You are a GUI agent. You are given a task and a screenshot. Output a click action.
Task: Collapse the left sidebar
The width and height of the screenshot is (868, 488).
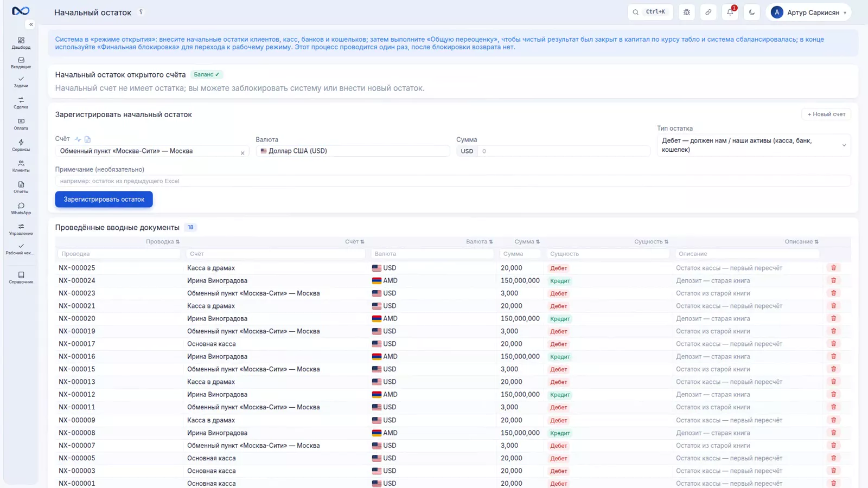tap(31, 24)
